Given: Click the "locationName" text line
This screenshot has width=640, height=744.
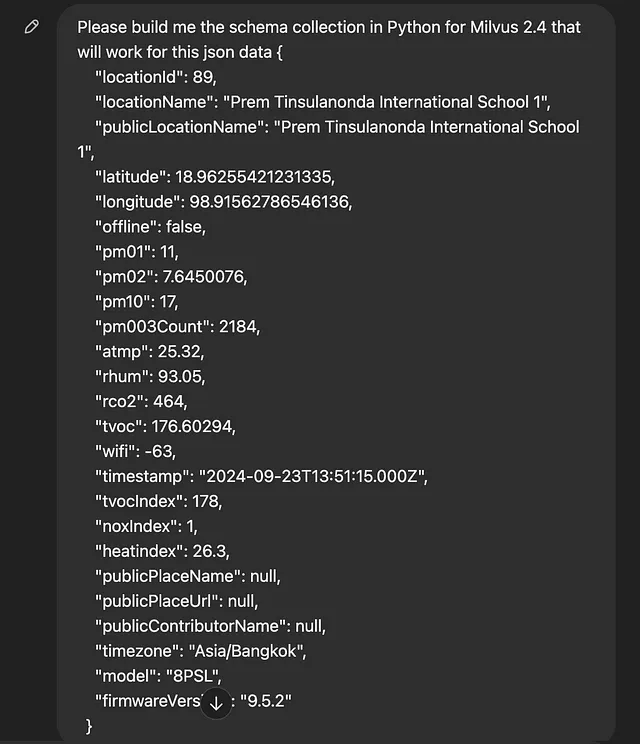Looking at the screenshot, I should coord(323,102).
